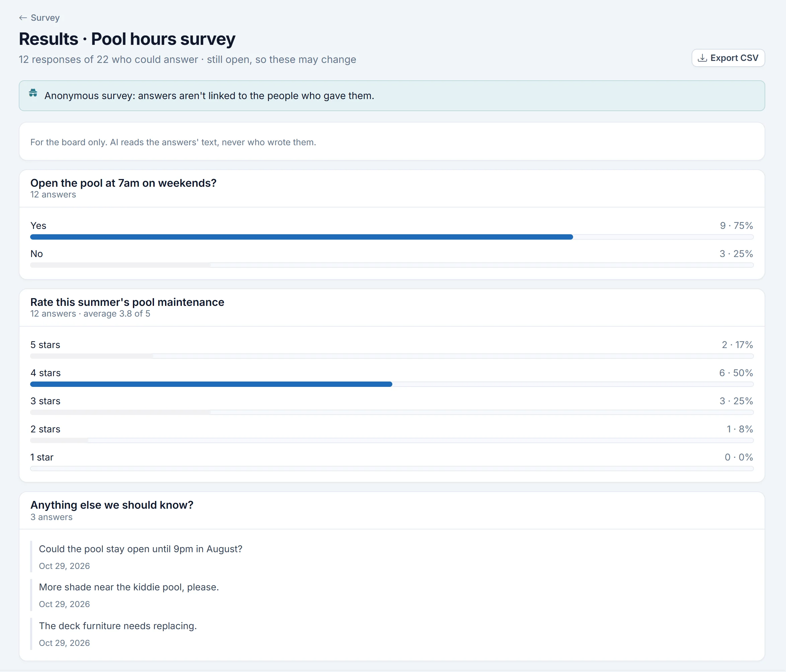786x672 pixels.
Task: Export results with the Export CSV button
Action: tap(728, 58)
